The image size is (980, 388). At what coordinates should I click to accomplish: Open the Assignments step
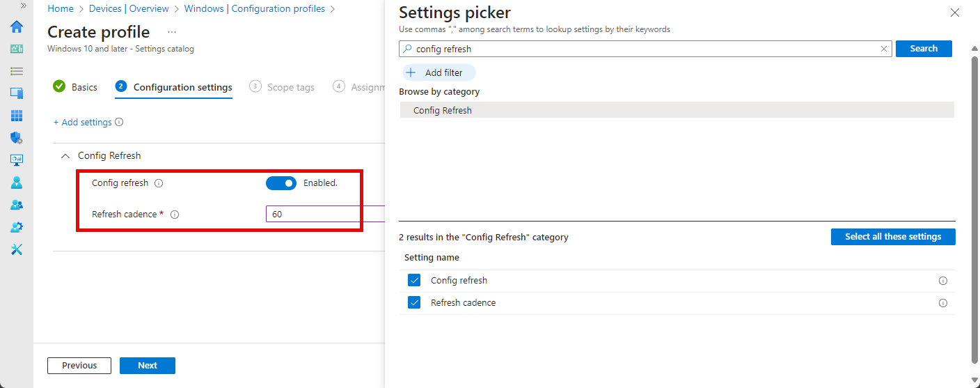(x=359, y=87)
